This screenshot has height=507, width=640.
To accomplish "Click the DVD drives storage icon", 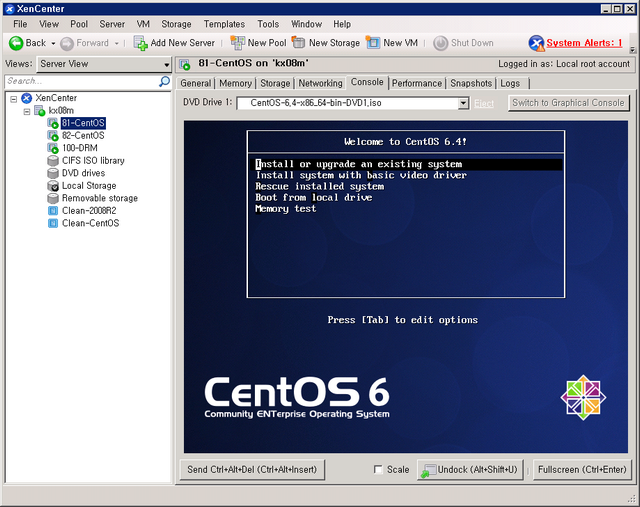I will point(53,173).
